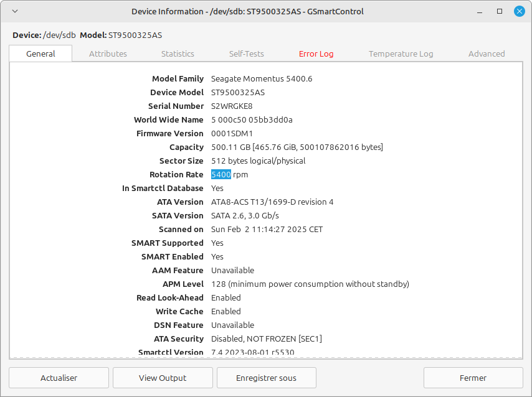Click the highlighted 5400 rotation rate value
Viewport: 532px width, 397px height.
tap(221, 175)
